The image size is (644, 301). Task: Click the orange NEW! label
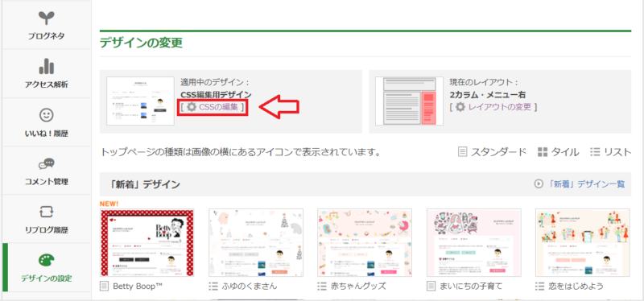109,204
